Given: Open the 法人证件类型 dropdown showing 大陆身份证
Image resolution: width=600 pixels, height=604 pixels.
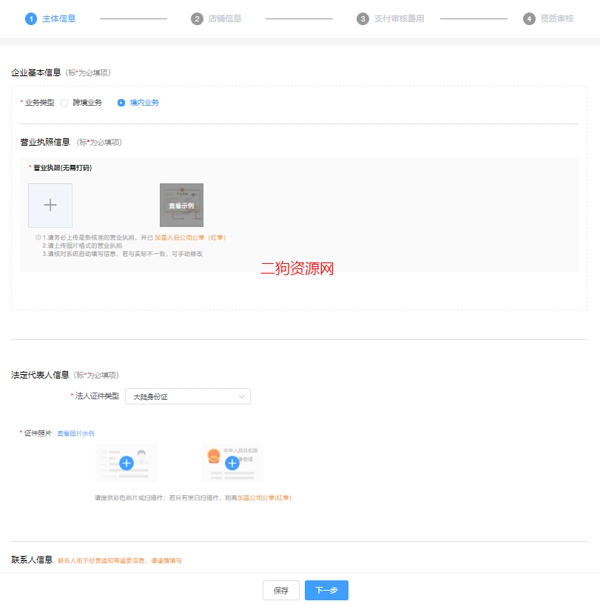Looking at the screenshot, I should tap(188, 396).
